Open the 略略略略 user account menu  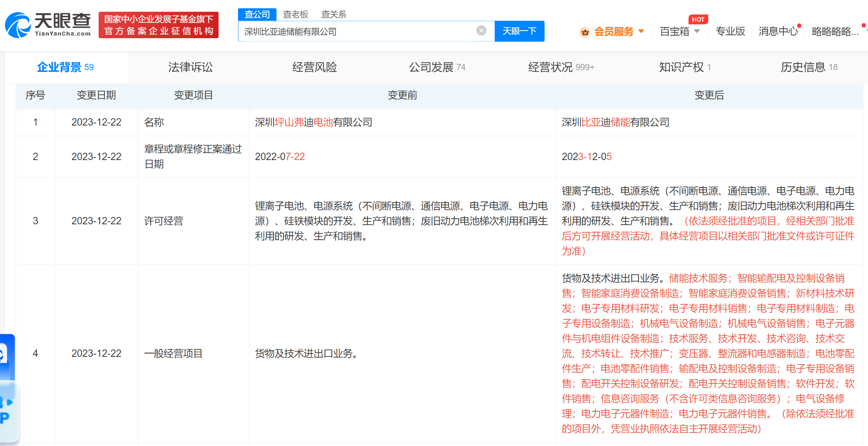[835, 32]
